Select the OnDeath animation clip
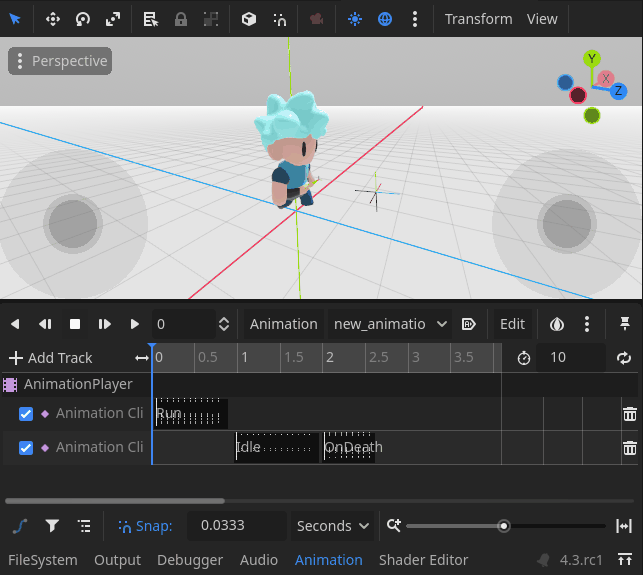 coord(349,447)
